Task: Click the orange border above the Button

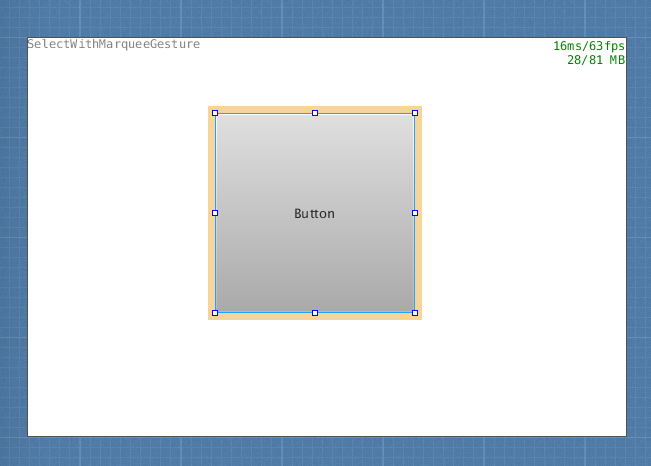Action: [265, 109]
